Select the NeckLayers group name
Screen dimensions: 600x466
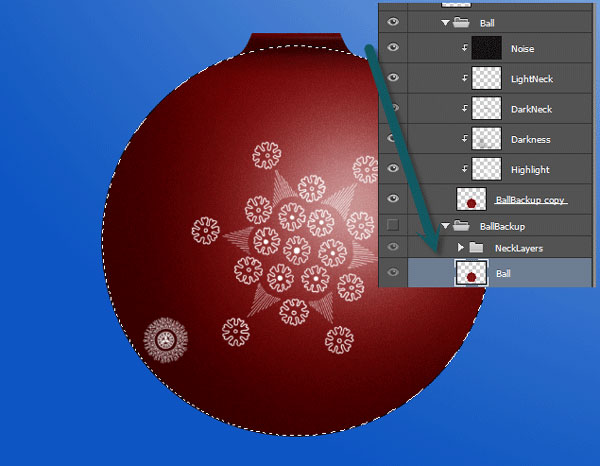[x=519, y=249]
